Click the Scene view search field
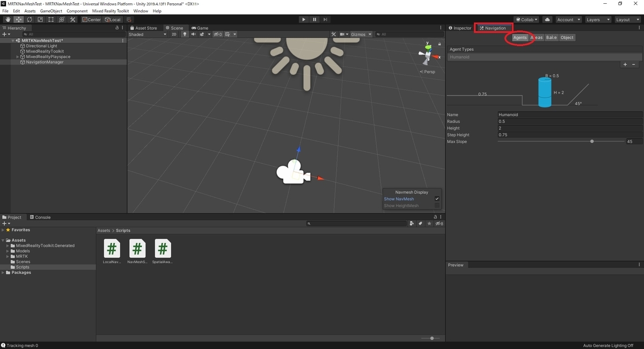Image resolution: width=644 pixels, height=349 pixels. 409,34
